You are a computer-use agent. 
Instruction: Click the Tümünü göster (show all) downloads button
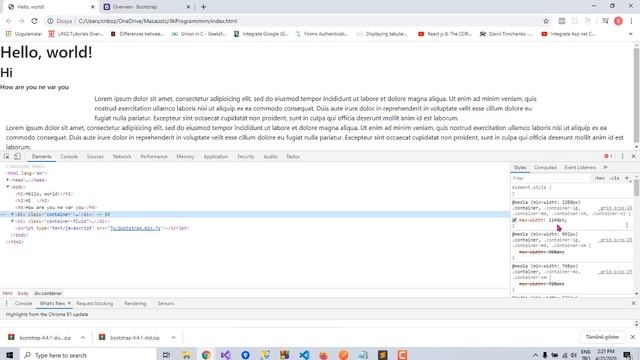(602, 337)
